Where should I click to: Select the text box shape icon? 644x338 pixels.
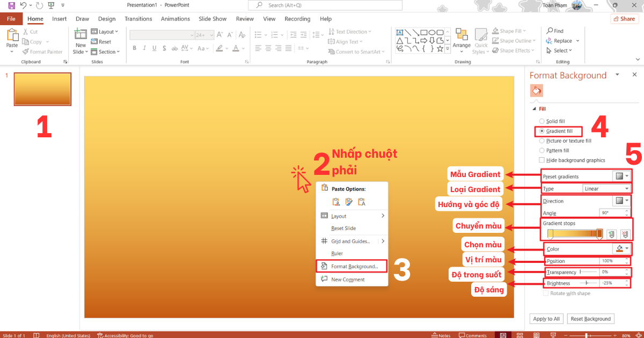coord(399,32)
